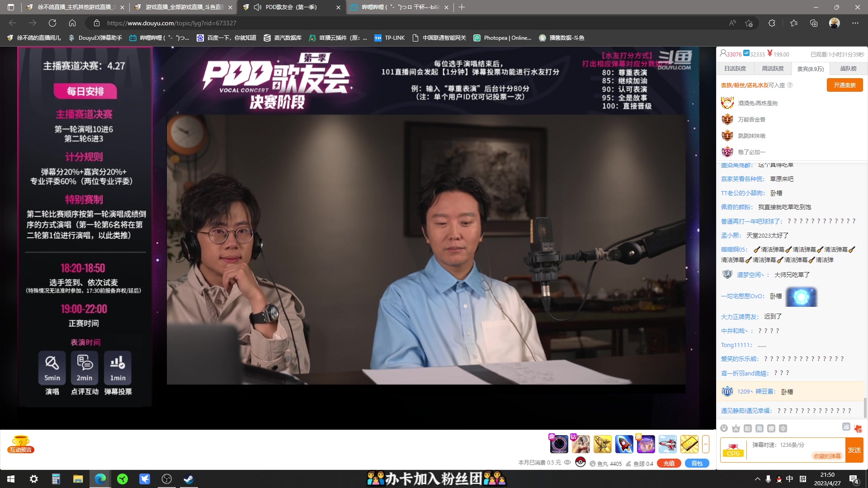
Task: Switch to 战队榜 tab
Action: (848, 69)
